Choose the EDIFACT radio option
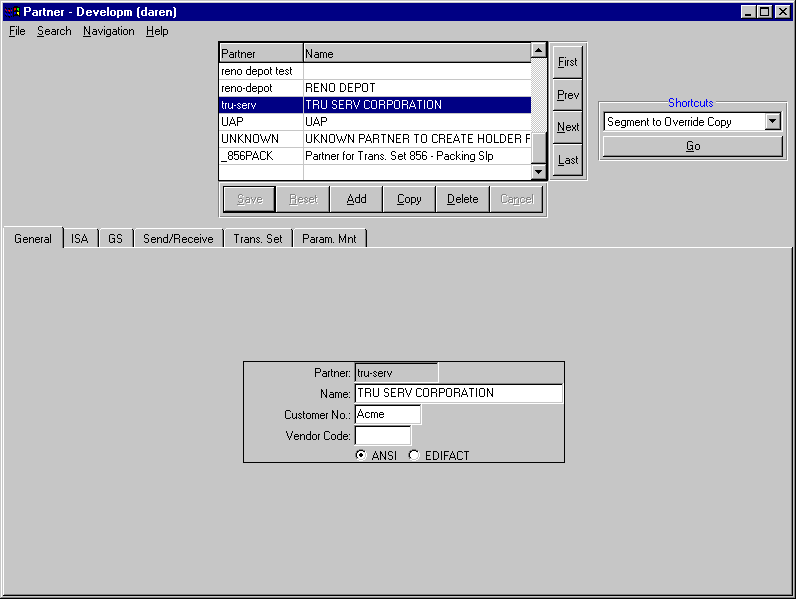The width and height of the screenshot is (796, 599). pyautogui.click(x=414, y=455)
